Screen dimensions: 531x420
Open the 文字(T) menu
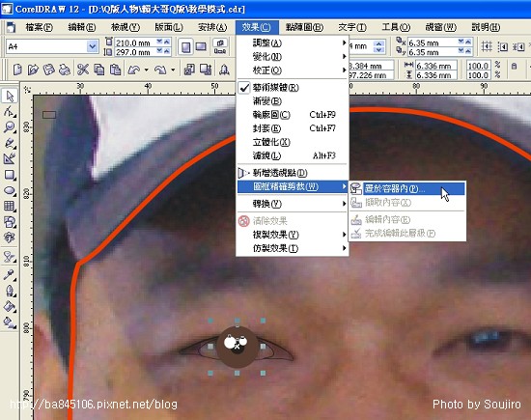(x=352, y=27)
